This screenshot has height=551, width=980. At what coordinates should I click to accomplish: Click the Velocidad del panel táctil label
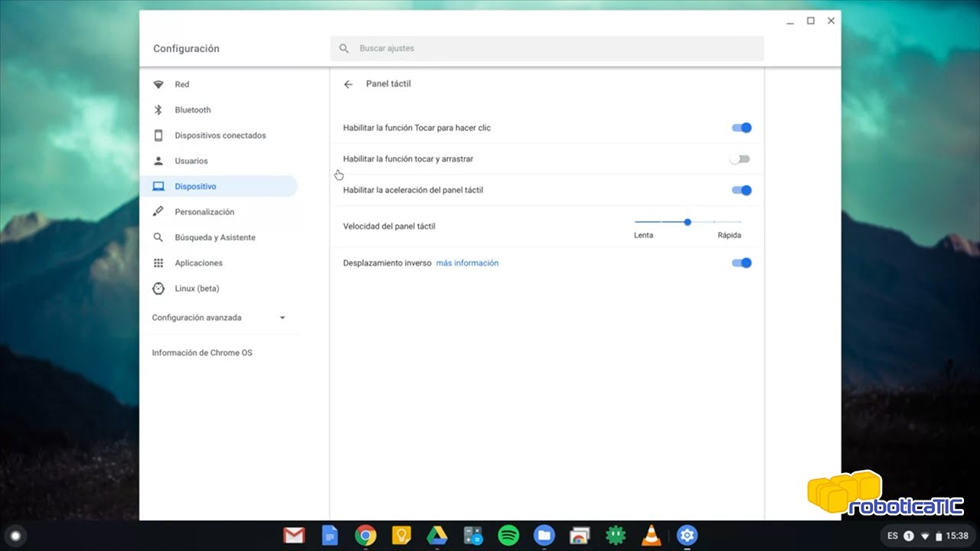[x=389, y=227]
